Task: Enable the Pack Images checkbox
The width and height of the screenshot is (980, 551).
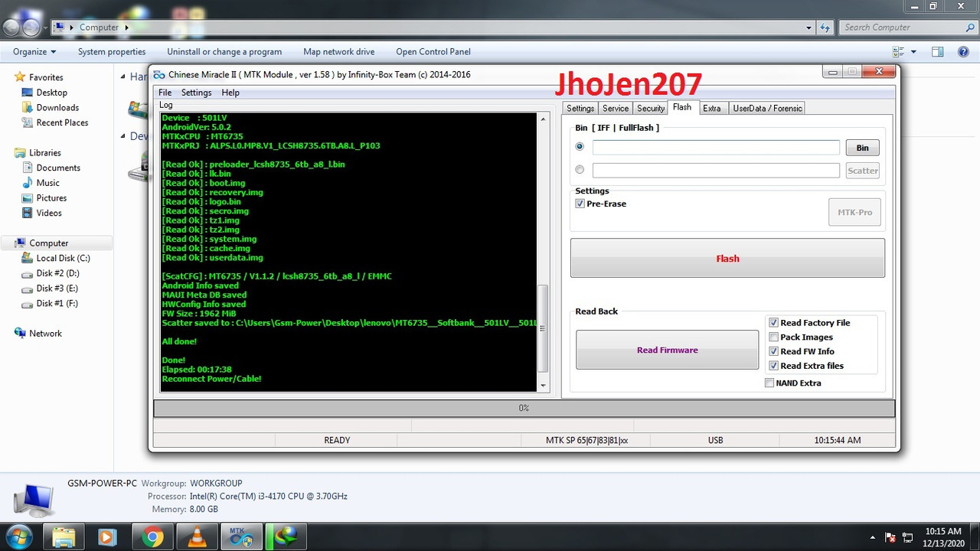Action: pyautogui.click(x=773, y=337)
